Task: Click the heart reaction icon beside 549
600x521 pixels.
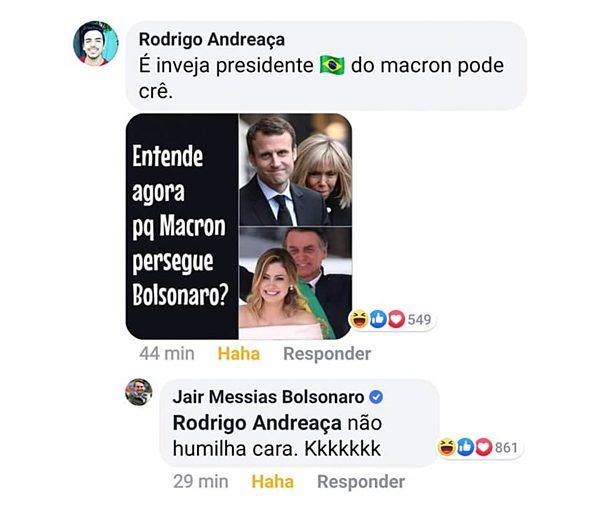Action: click(x=396, y=320)
